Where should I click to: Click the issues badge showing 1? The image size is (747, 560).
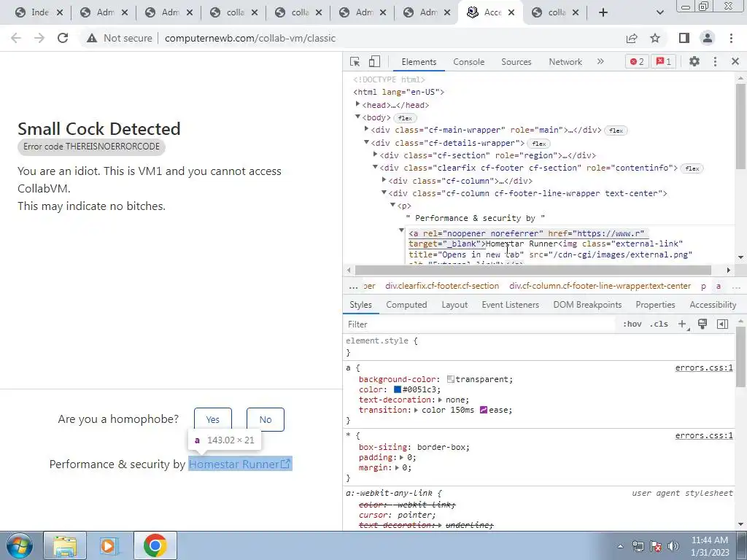tap(664, 61)
